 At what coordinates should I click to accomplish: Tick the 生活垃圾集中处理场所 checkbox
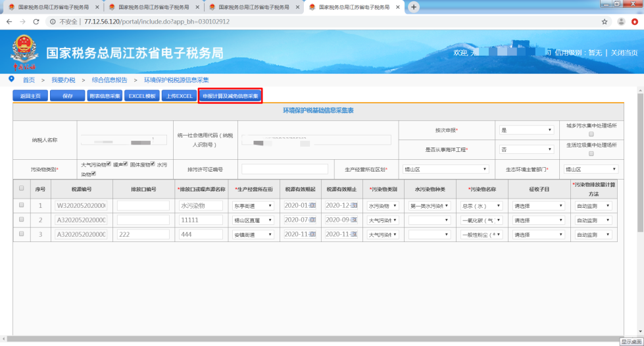tap(591, 154)
